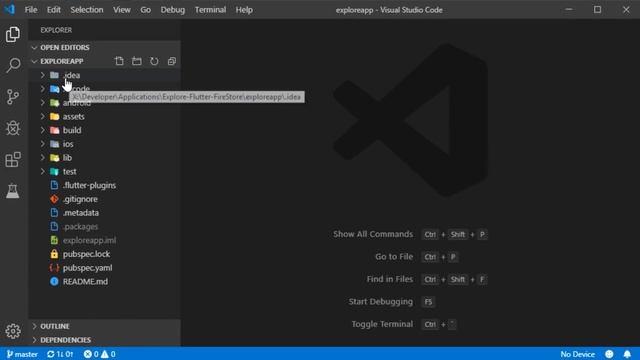
Task: Open the File menu
Action: tap(31, 9)
